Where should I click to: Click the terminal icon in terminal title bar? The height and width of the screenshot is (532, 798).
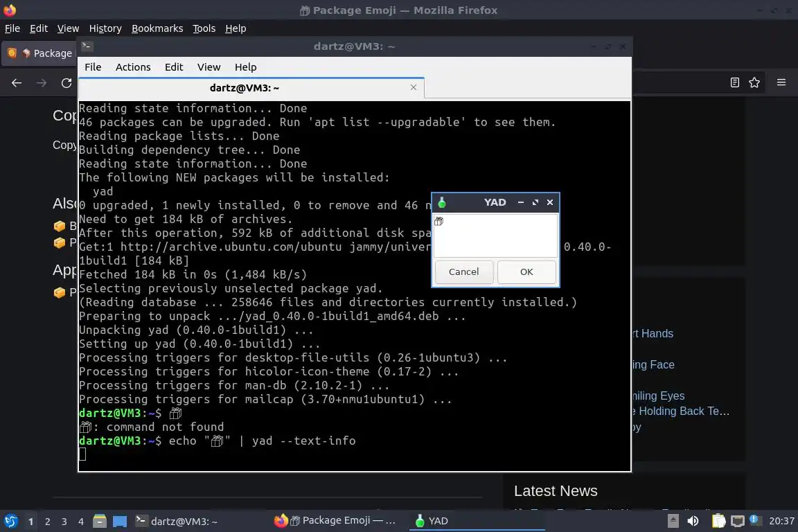click(x=87, y=46)
